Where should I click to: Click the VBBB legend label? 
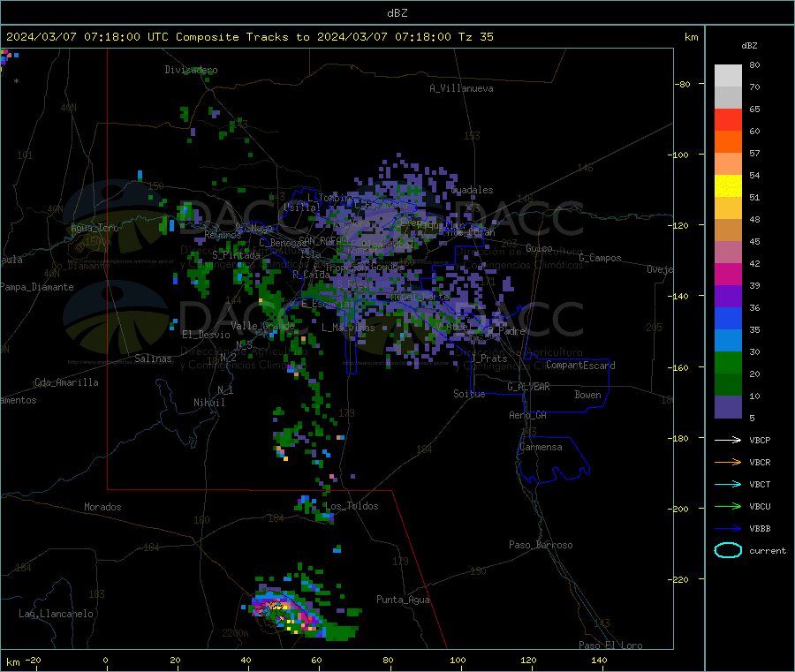click(760, 528)
